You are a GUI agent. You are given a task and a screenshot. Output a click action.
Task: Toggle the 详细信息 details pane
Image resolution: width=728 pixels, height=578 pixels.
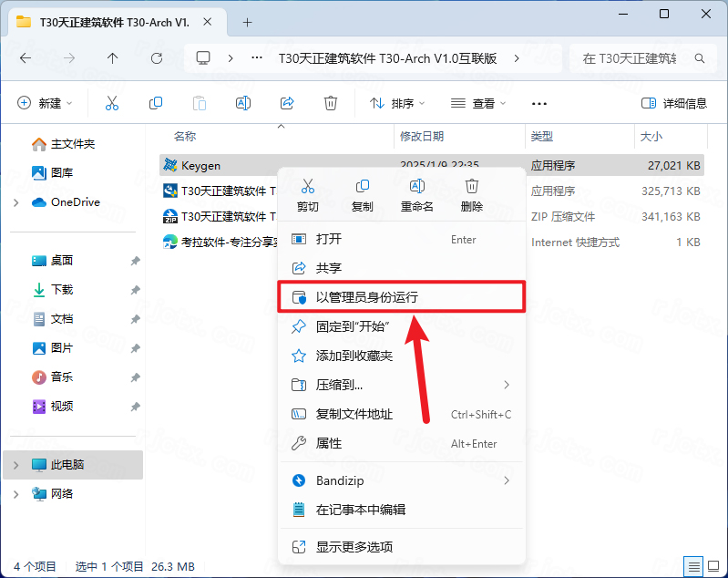tap(674, 103)
